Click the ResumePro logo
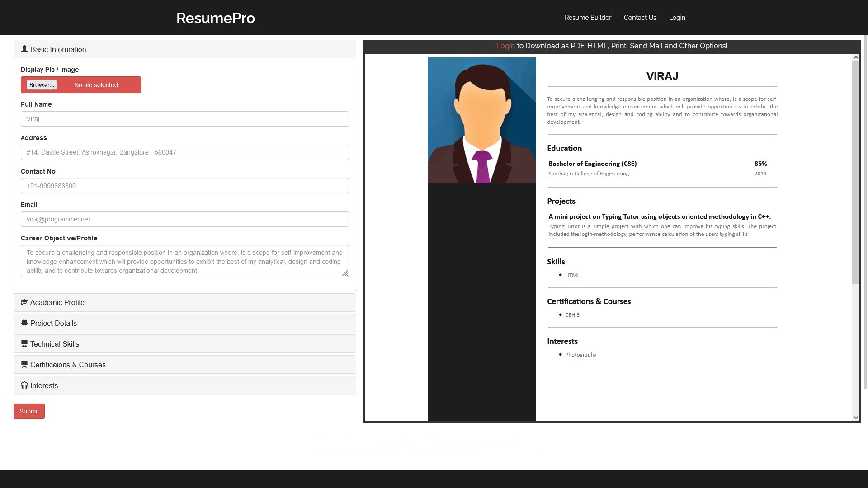The image size is (868, 488). point(216,18)
